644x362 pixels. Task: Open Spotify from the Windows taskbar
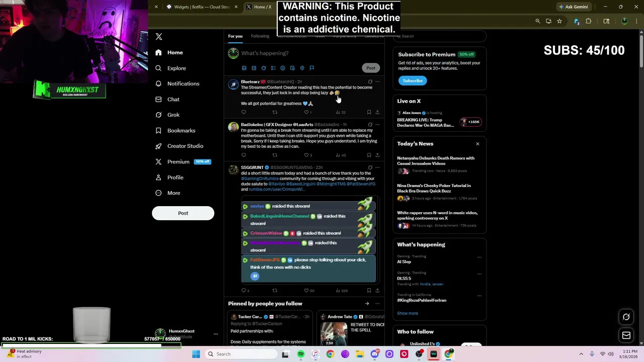(x=300, y=354)
